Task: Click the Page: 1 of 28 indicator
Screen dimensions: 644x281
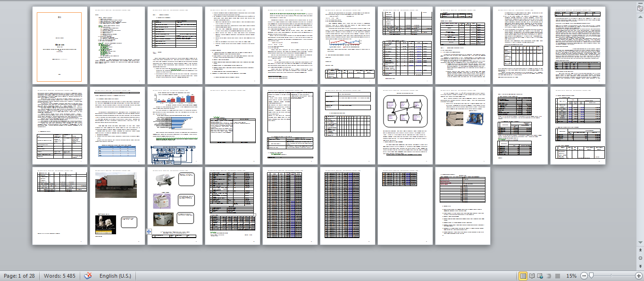Action: [19, 276]
